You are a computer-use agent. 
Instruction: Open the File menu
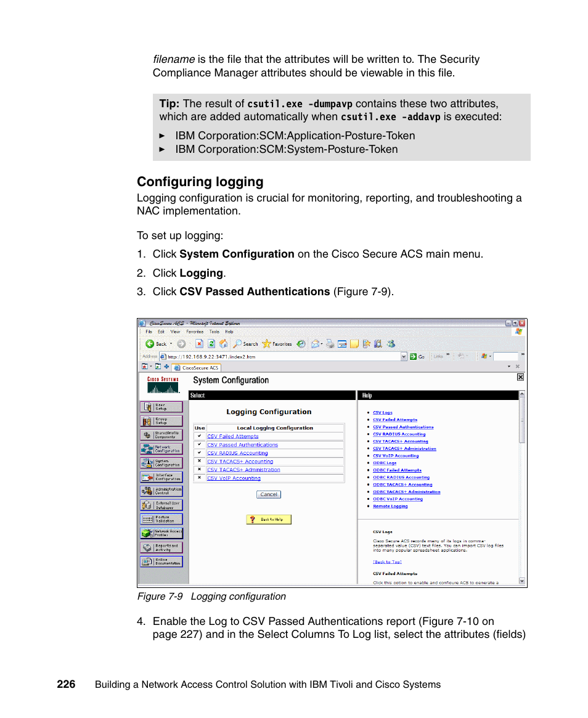[149, 332]
